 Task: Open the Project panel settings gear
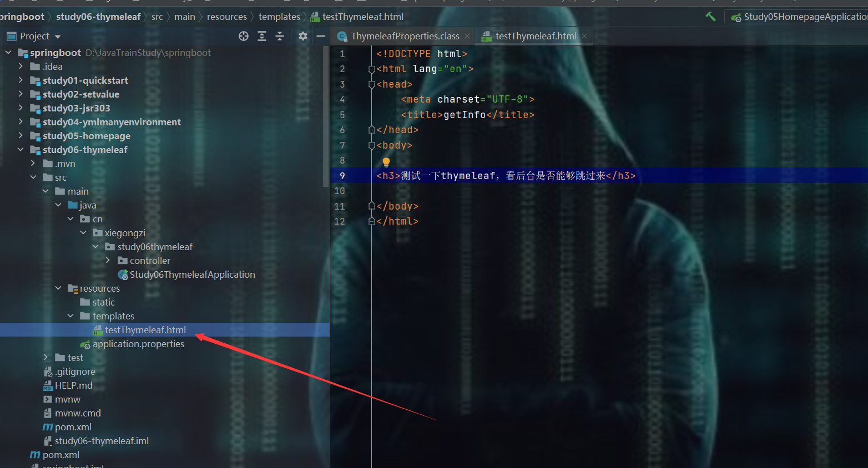click(x=302, y=36)
